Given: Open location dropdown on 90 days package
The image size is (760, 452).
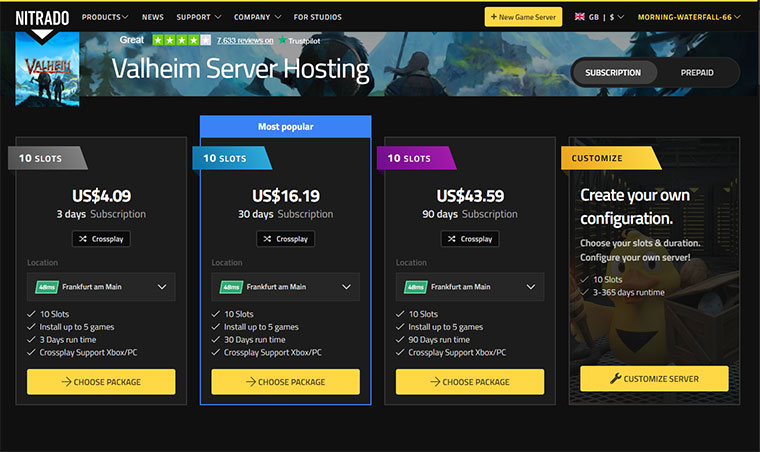Looking at the screenshot, I should pyautogui.click(x=470, y=287).
